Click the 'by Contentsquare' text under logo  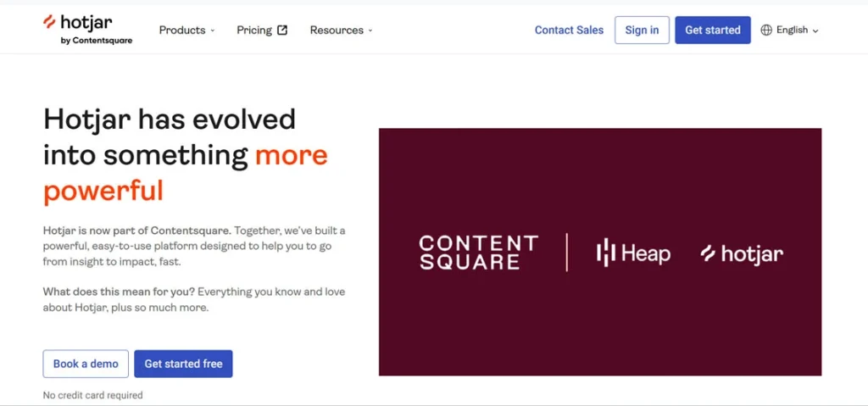97,41
